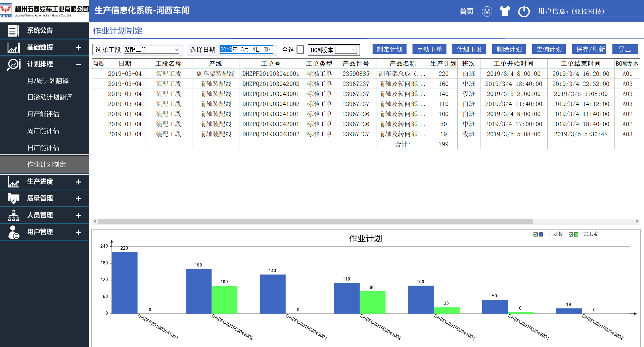644x347 pixels.
Task: Toggle the 全选 checkbox
Action: coord(301,50)
